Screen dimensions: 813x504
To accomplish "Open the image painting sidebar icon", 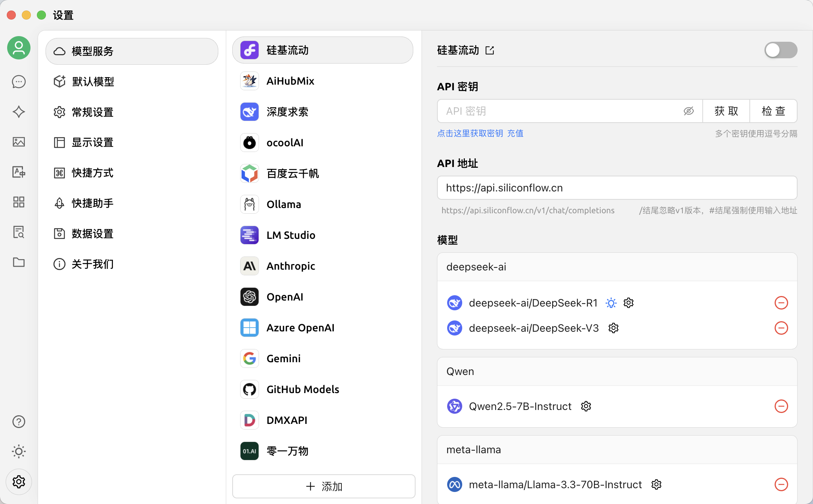I will click(x=19, y=142).
